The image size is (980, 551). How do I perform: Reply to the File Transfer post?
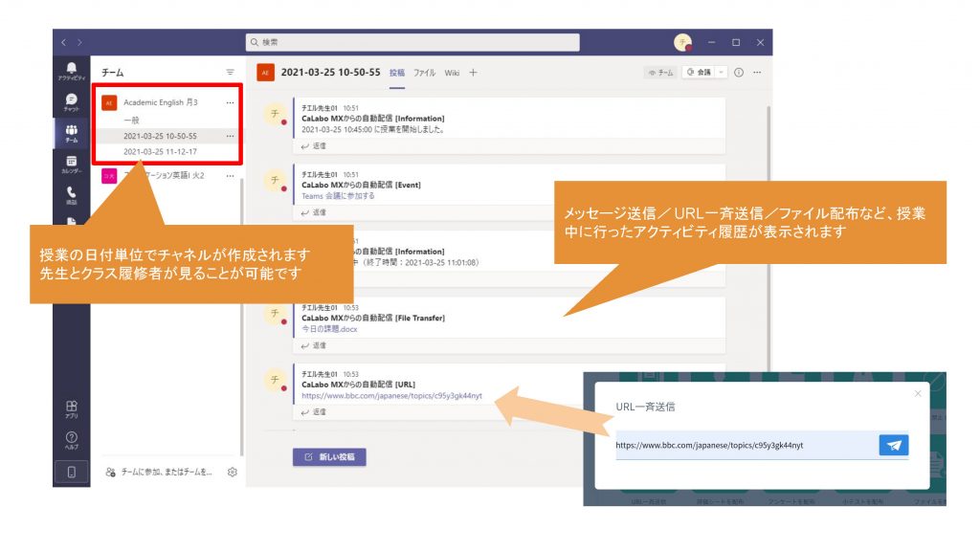[314, 345]
